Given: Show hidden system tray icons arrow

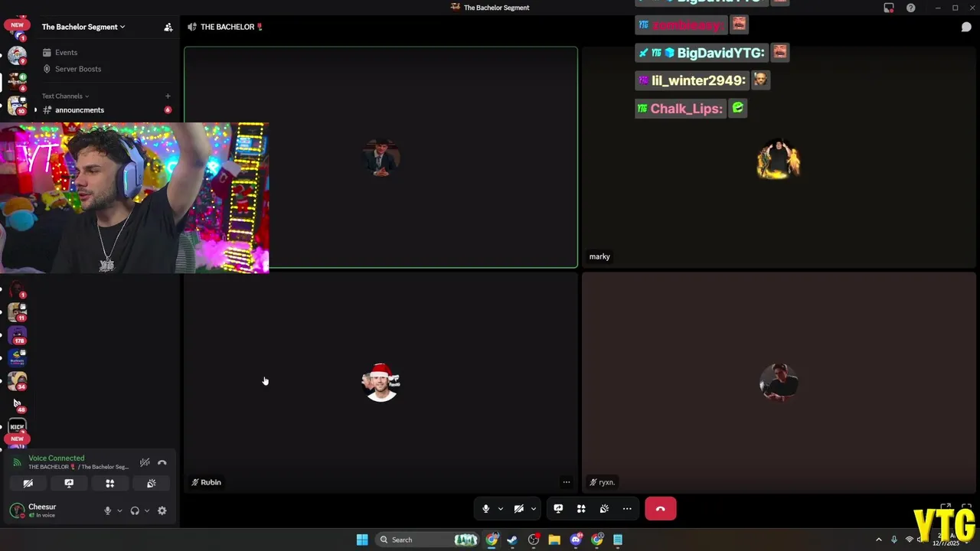Looking at the screenshot, I should tap(878, 540).
